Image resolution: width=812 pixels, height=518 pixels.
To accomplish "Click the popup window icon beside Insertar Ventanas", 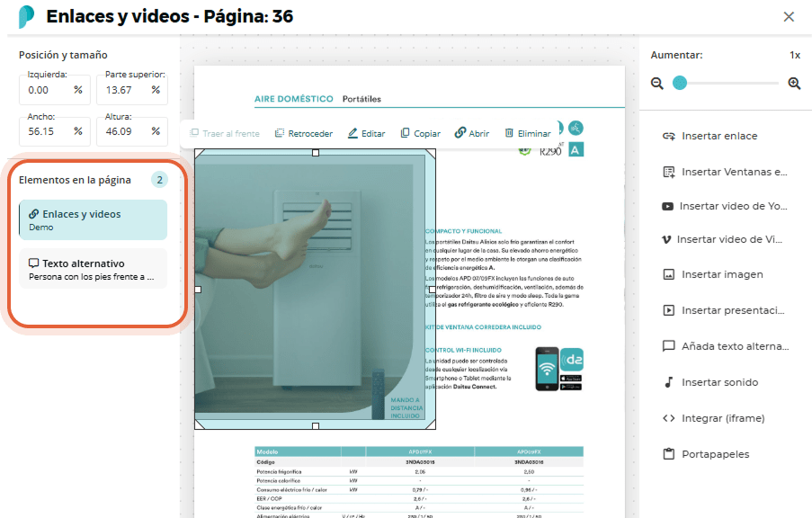I will [669, 172].
